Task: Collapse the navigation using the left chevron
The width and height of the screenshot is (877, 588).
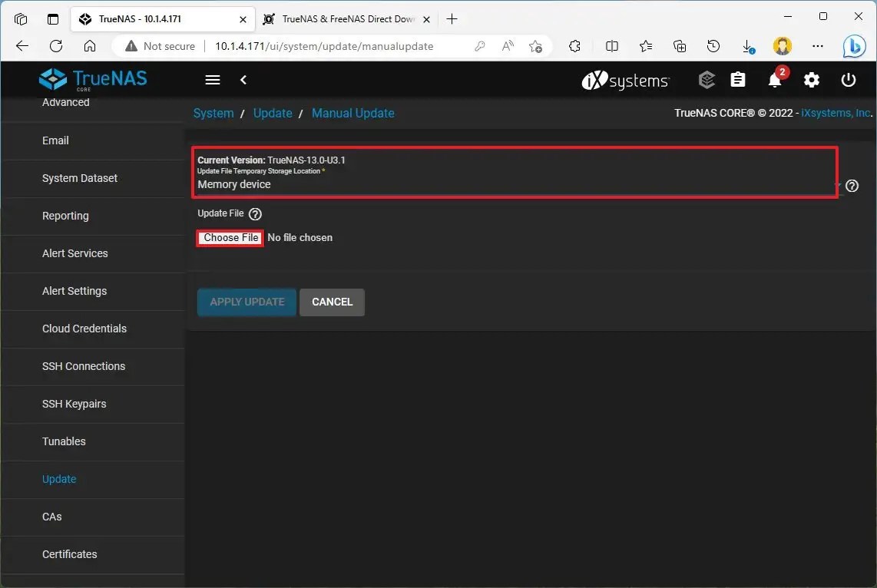Action: pyautogui.click(x=243, y=79)
